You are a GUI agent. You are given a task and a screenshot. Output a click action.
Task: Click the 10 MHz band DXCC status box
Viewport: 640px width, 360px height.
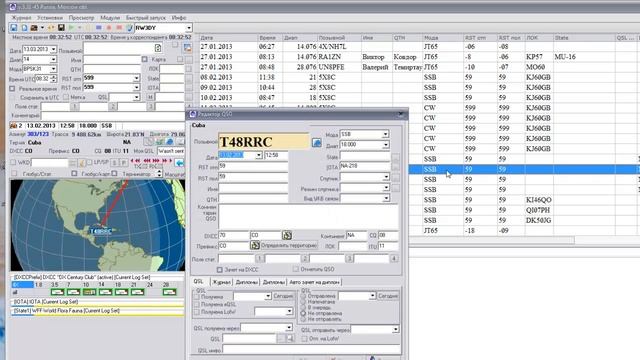pos(89,292)
